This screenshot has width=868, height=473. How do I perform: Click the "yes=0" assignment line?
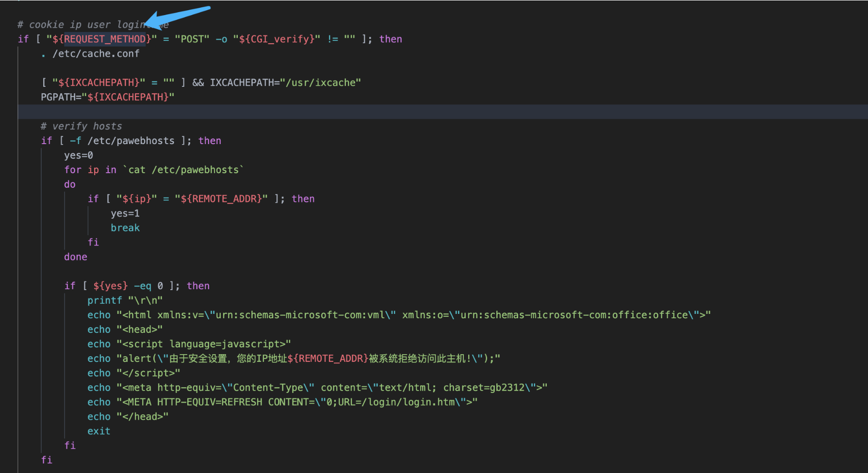pyautogui.click(x=78, y=155)
